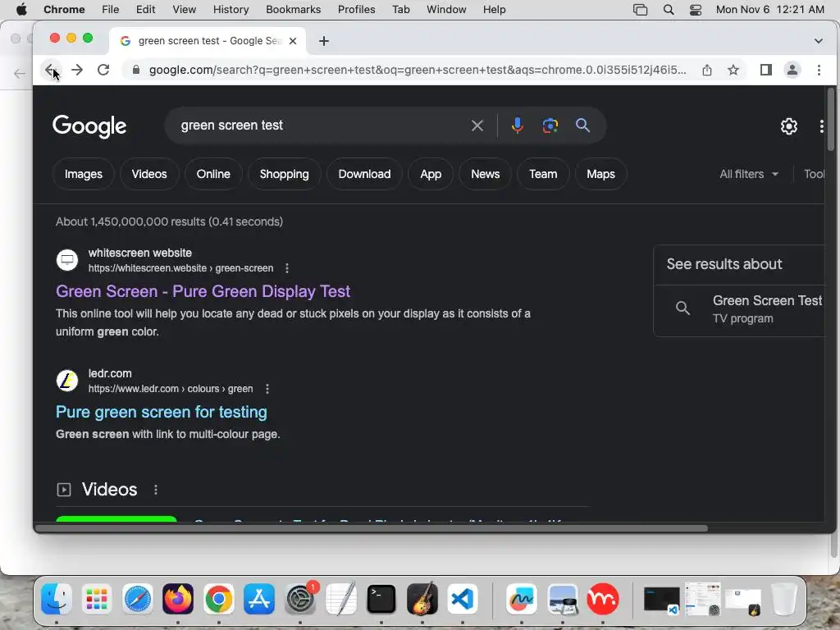Open Chrome's three-dot menu
The width and height of the screenshot is (840, 630).
pos(819,70)
